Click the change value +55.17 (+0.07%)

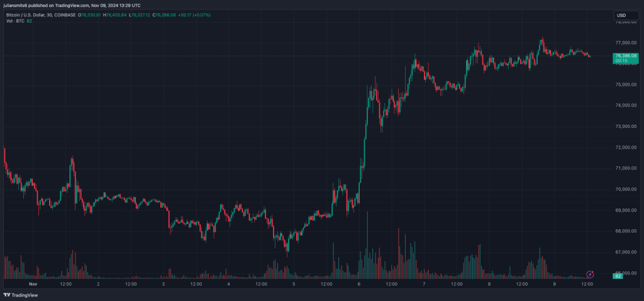(x=194, y=15)
